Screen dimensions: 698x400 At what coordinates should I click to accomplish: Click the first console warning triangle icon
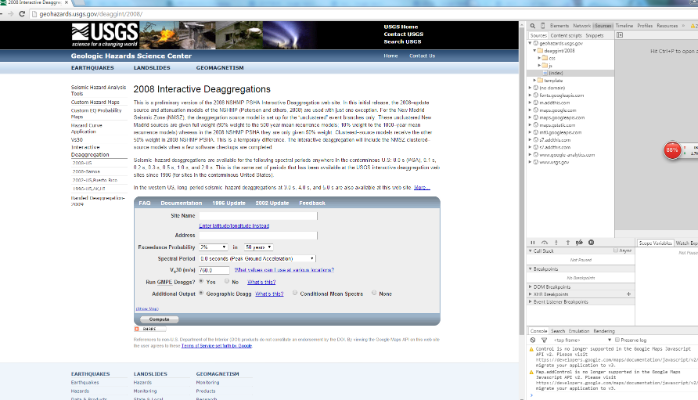pos(531,350)
